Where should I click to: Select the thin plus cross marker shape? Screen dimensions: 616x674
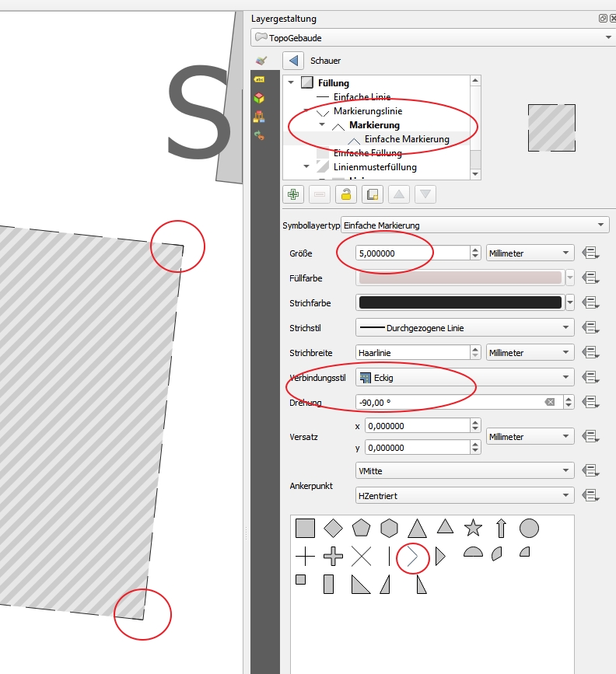click(305, 556)
